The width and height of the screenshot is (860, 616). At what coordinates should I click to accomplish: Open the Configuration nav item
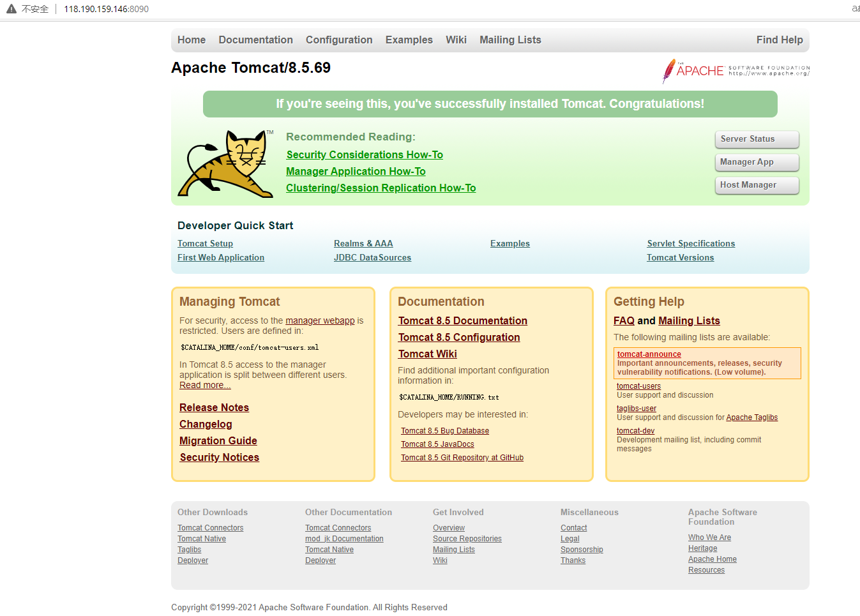tap(339, 40)
